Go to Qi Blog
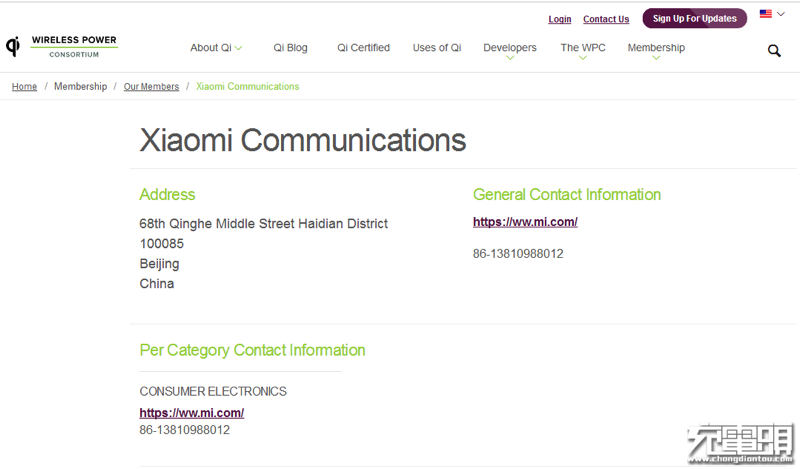This screenshot has width=800, height=469. coord(290,47)
